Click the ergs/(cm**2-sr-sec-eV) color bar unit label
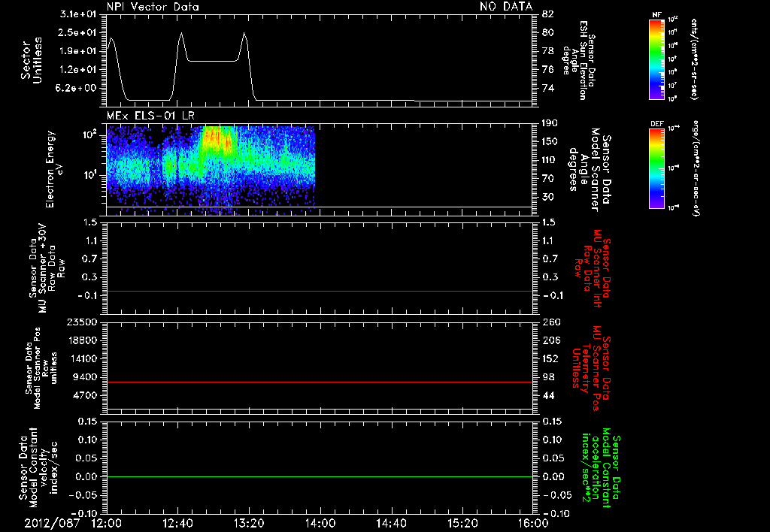770x532 pixels. (696, 168)
